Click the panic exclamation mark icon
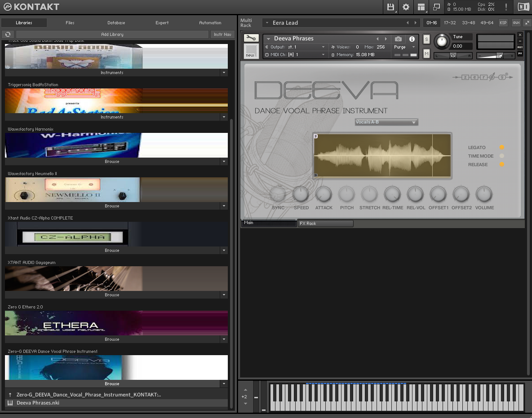The width and height of the screenshot is (532, 418). (x=506, y=7)
